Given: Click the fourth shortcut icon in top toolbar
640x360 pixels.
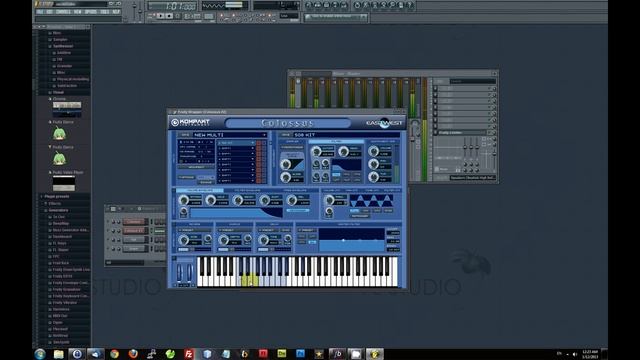Looking at the screenshot, I should coord(335,5).
